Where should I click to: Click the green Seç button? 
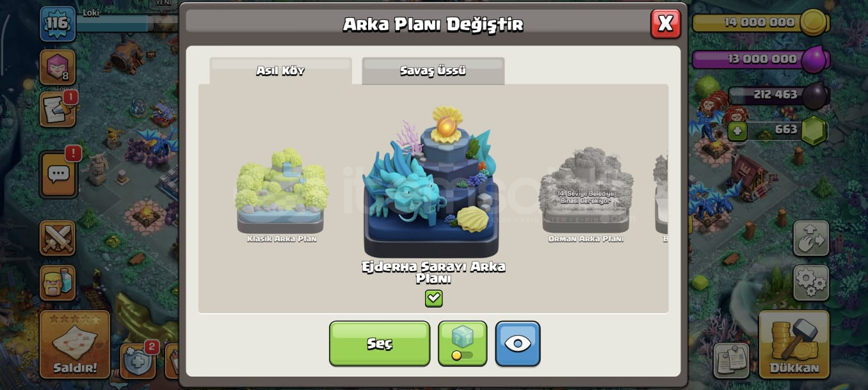coord(380,343)
